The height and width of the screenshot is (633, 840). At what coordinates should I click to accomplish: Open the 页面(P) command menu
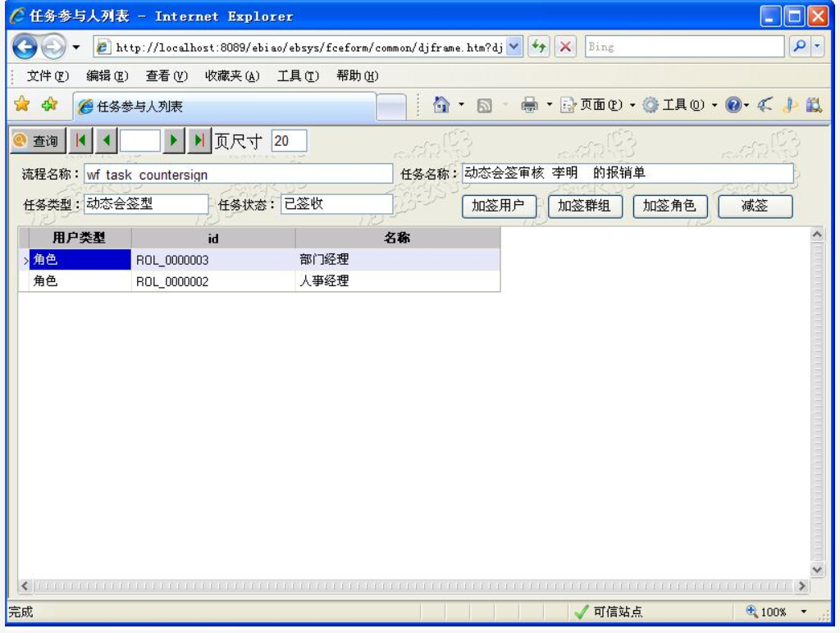point(597,104)
